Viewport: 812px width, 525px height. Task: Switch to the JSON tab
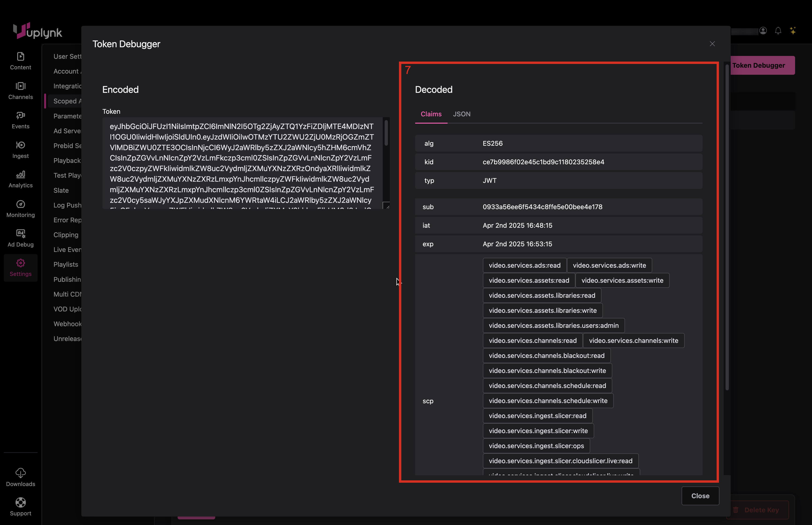[461, 114]
